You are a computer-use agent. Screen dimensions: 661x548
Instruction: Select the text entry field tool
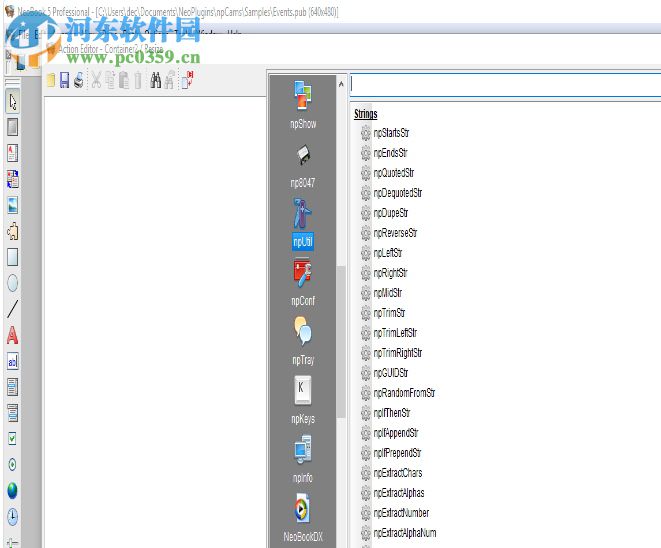(x=13, y=361)
